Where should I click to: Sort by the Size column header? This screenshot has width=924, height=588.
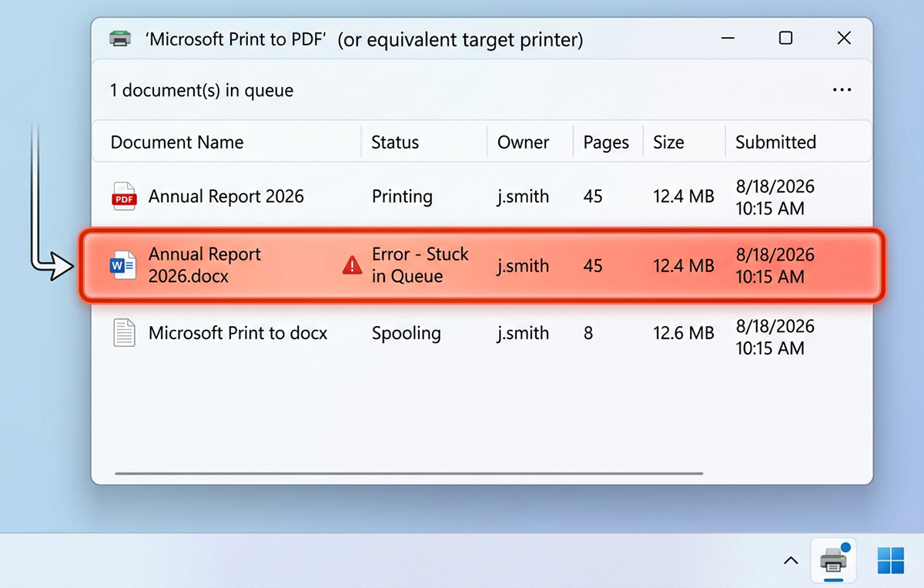click(668, 143)
